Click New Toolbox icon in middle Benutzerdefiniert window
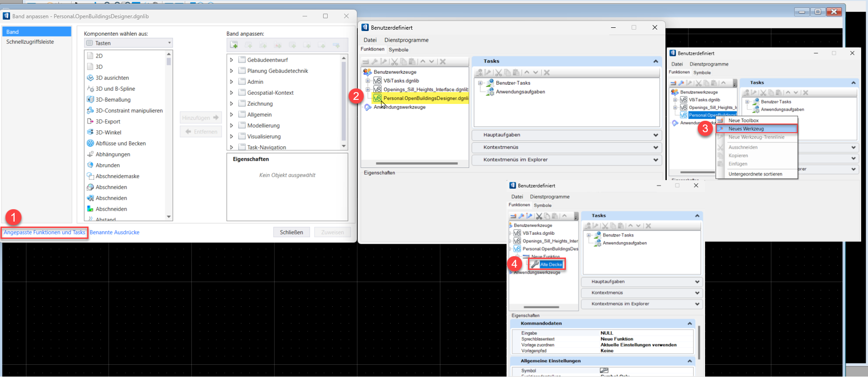868x377 pixels. point(366,62)
